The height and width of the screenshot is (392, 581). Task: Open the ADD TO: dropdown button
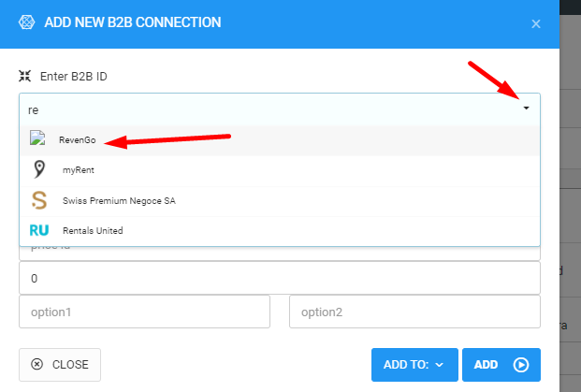[x=414, y=365]
